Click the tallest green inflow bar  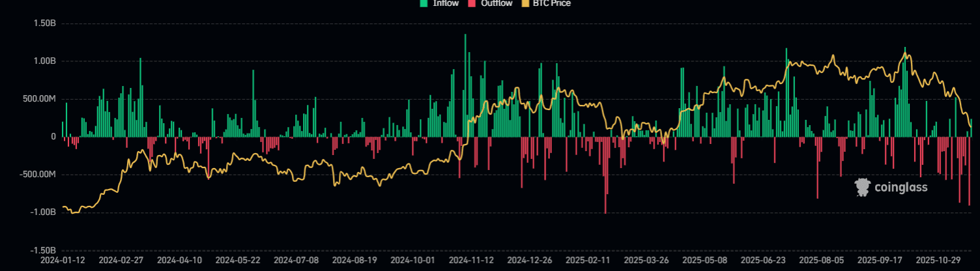tap(465, 85)
